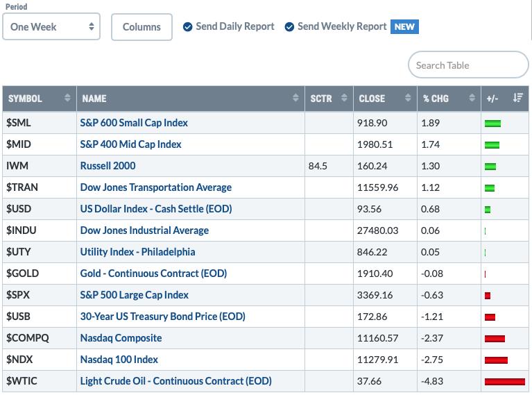
Task: Sort the table by SCTR column
Action: 344,98
